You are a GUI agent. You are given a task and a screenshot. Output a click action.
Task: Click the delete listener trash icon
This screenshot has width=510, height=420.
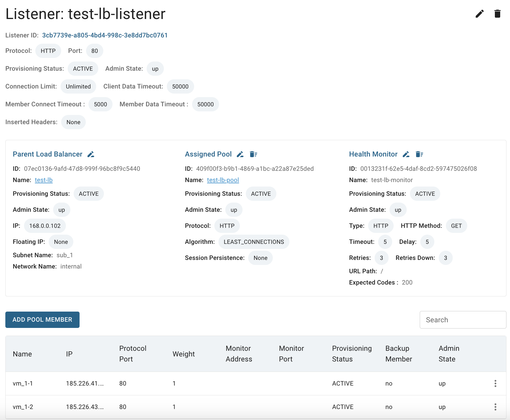498,14
